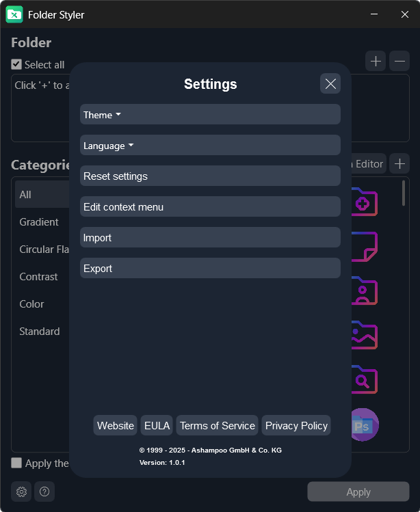Screen dimensions: 420x512
Task: Expand the Language dropdown
Action: 210,146
